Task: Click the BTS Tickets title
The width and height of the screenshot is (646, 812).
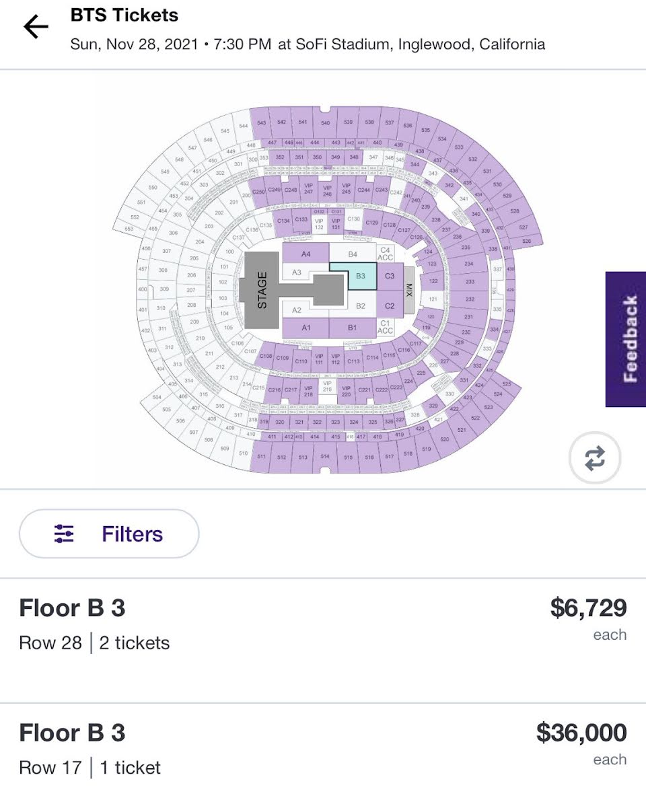Action: point(124,15)
